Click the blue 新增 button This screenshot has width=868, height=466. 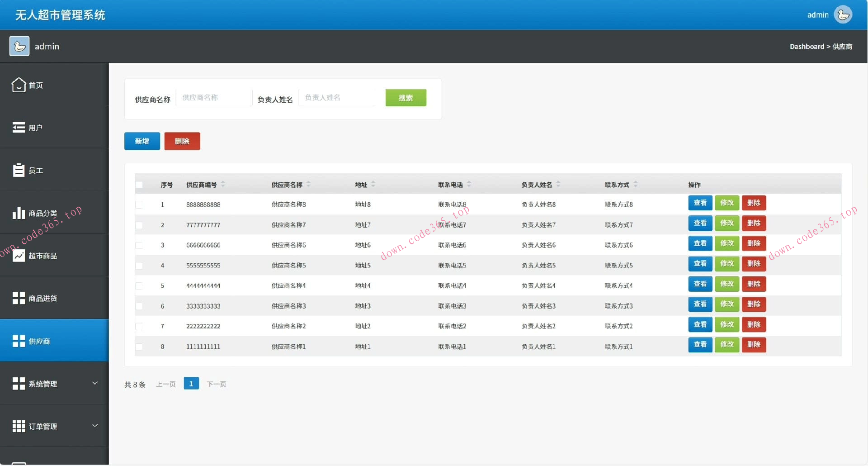coord(142,141)
